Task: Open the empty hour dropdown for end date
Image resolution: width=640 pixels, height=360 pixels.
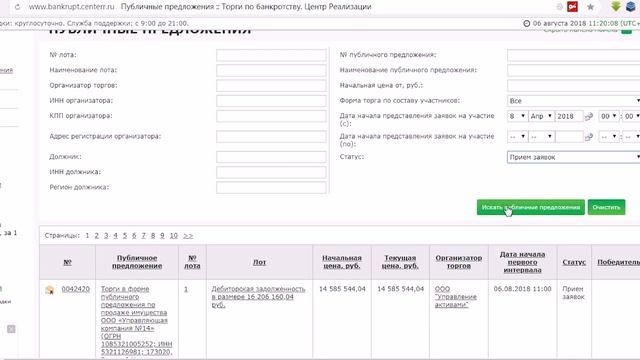Action: pos(609,137)
